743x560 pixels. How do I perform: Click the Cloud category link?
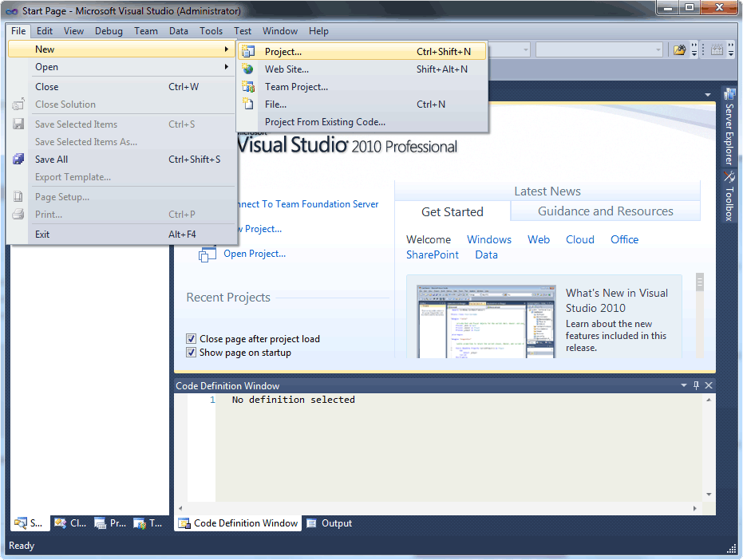click(580, 239)
